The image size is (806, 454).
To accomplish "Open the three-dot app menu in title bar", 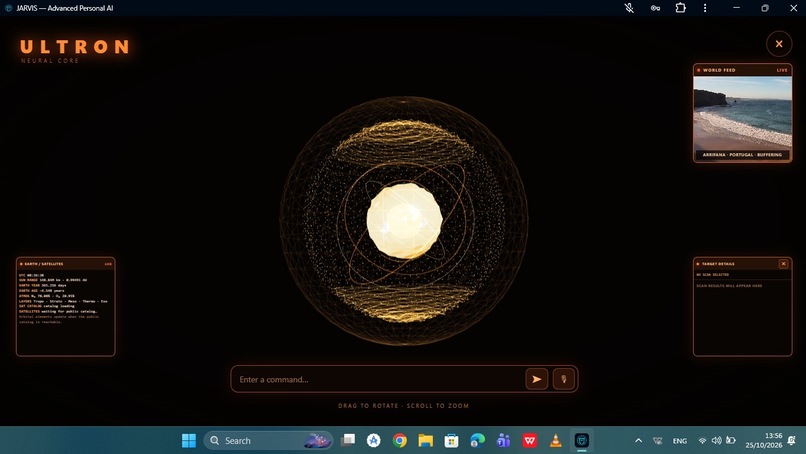I will tap(705, 8).
